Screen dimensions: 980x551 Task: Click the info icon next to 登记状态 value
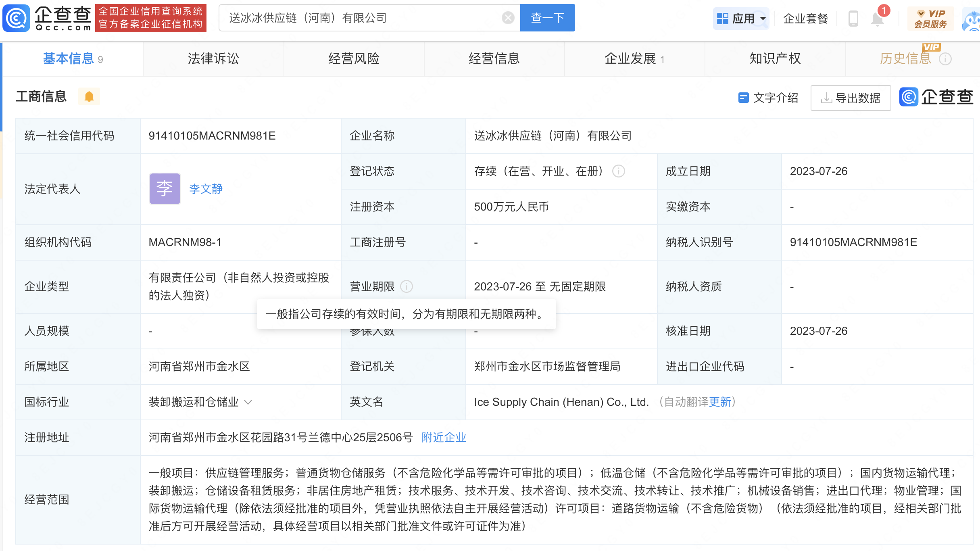[619, 171]
